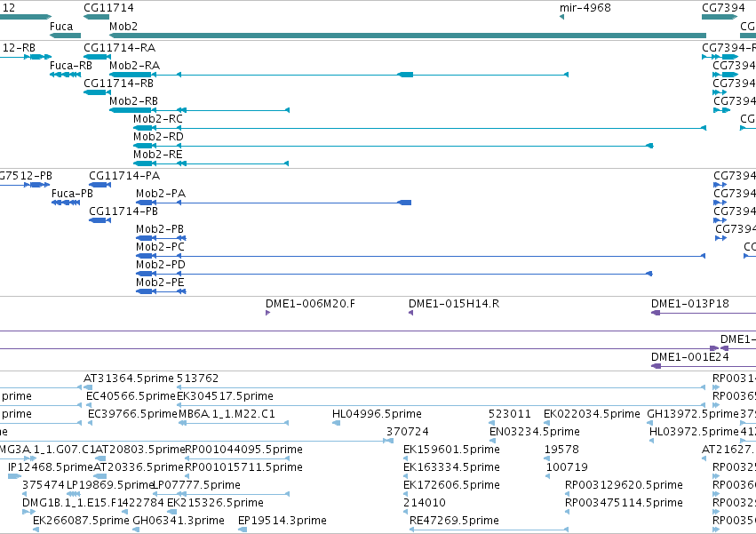Click EST GH13972.5prime
The height and width of the screenshot is (534, 756).
click(649, 423)
